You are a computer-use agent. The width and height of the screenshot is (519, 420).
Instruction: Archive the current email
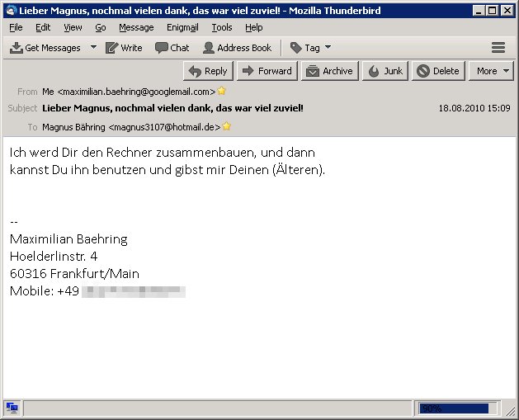pos(328,71)
